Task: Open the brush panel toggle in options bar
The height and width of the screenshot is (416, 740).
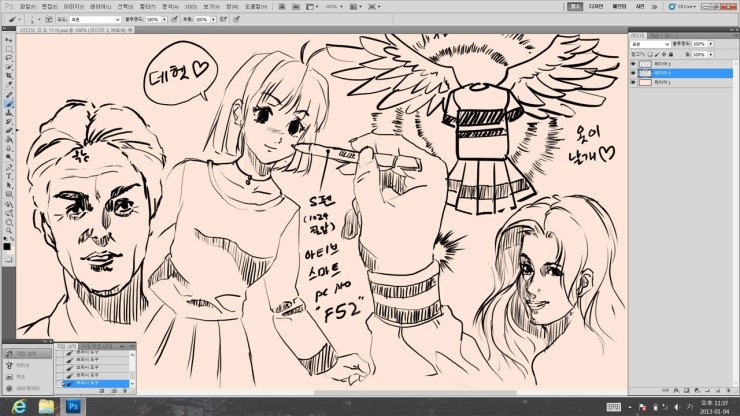Action: pos(46,19)
